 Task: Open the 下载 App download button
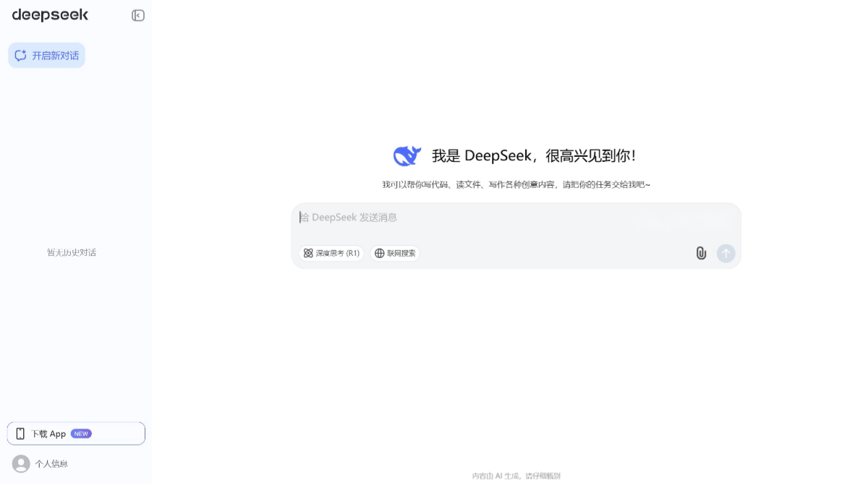coord(76,434)
